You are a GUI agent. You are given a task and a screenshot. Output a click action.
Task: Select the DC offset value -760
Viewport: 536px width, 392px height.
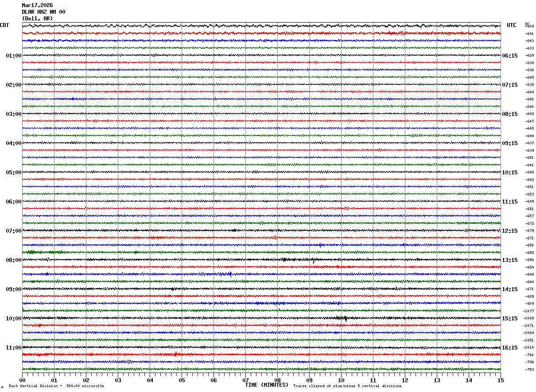click(529, 355)
